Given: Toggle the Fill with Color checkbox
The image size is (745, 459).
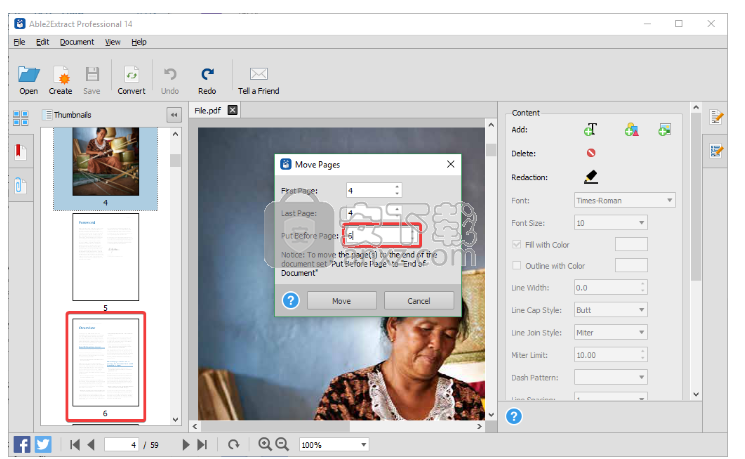Looking at the screenshot, I should pyautogui.click(x=517, y=245).
